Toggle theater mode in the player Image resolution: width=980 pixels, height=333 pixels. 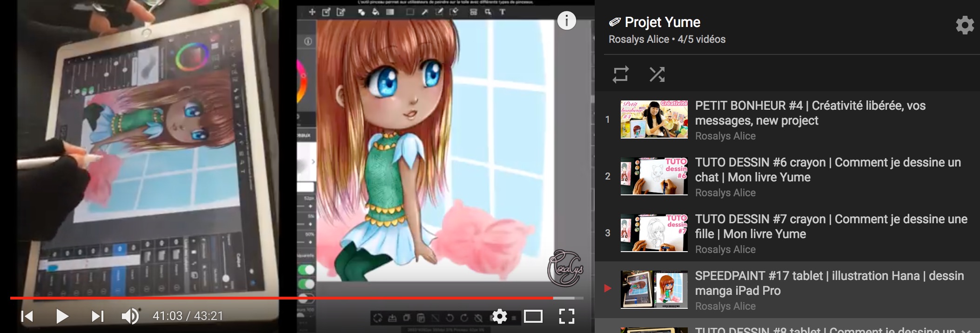(x=533, y=317)
